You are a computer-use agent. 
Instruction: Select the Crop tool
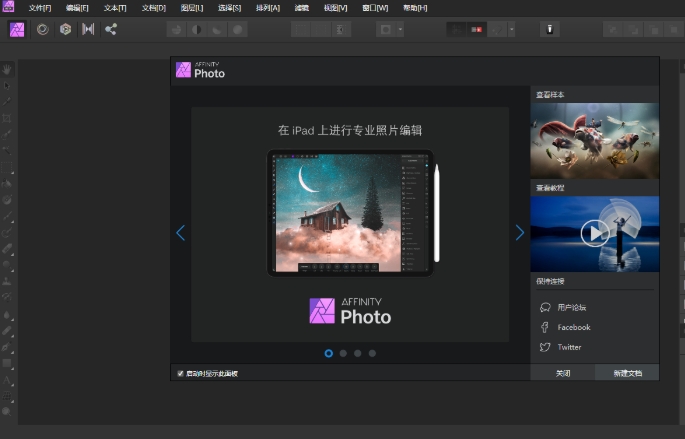7,118
